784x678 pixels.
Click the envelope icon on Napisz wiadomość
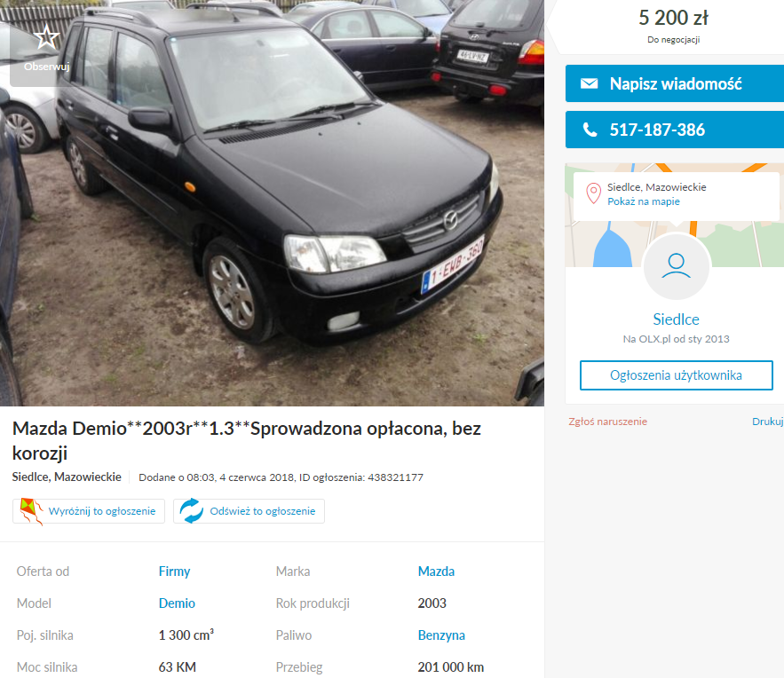[589, 83]
